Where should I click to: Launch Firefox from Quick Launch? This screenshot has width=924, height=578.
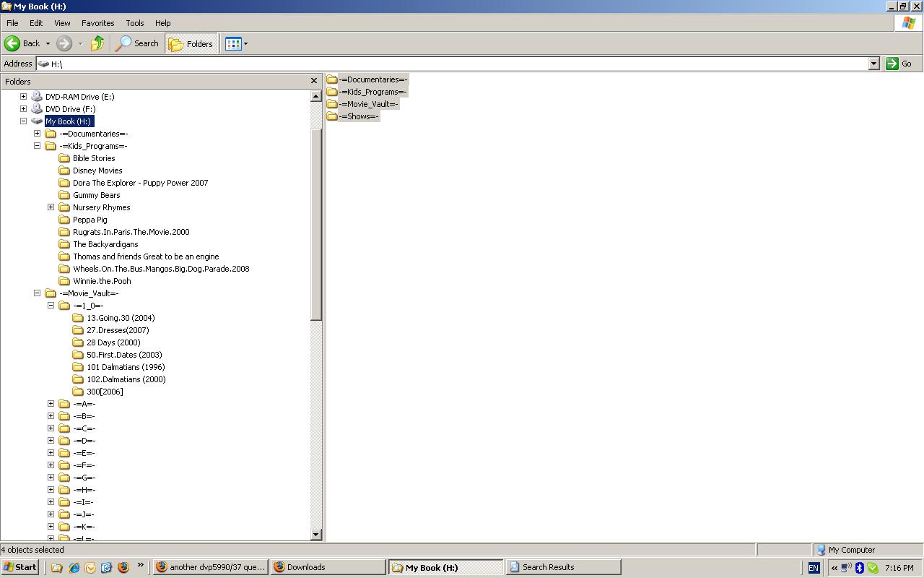point(123,567)
